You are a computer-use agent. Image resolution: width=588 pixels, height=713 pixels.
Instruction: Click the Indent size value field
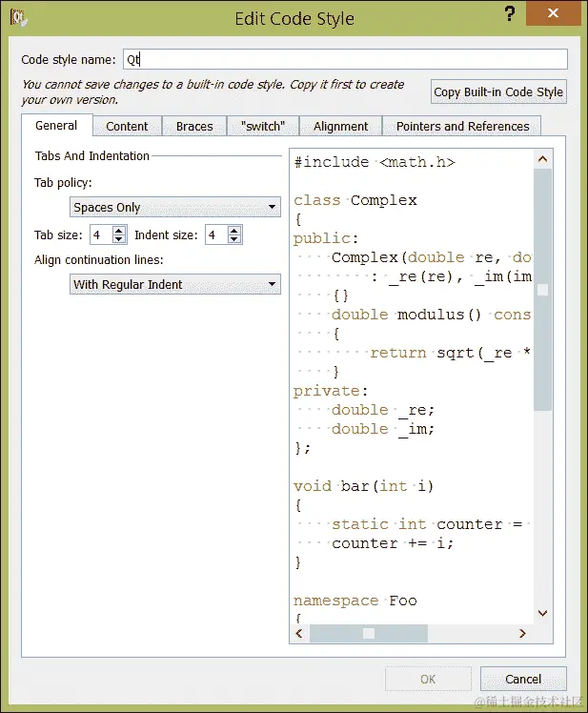pos(216,234)
